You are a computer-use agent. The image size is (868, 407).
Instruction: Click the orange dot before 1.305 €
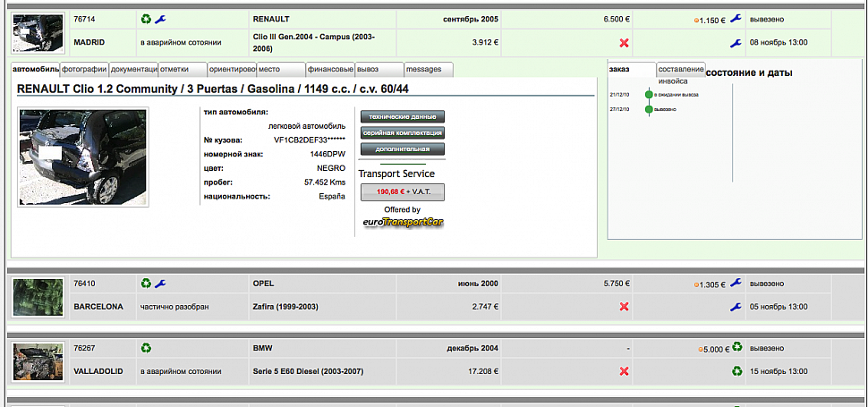tap(696, 284)
